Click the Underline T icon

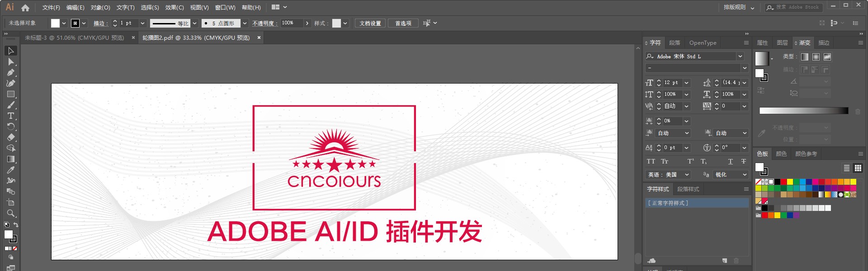click(x=730, y=161)
